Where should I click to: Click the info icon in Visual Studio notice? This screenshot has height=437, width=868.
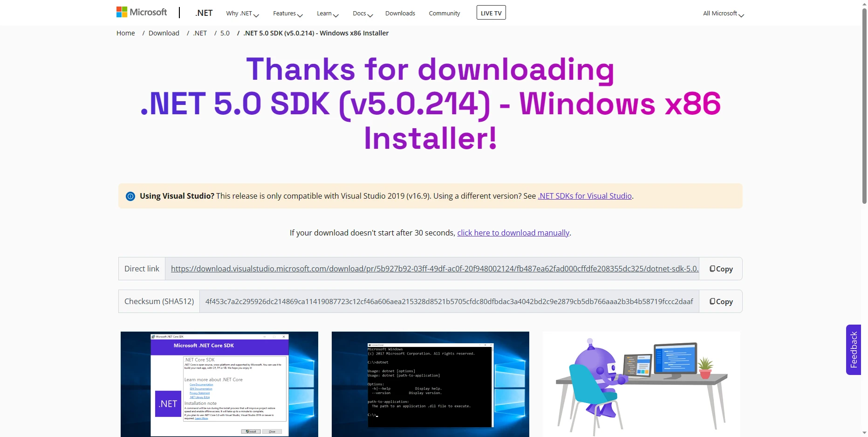[x=130, y=196]
